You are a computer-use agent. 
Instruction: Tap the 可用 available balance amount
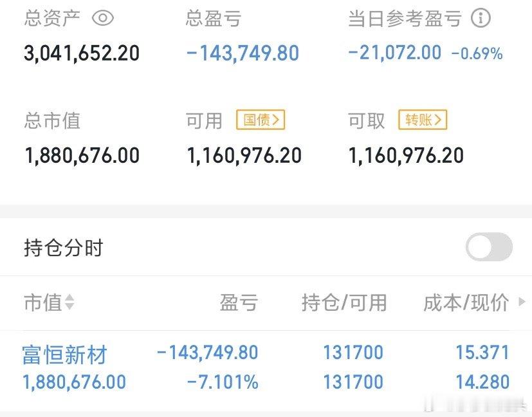pyautogui.click(x=244, y=155)
